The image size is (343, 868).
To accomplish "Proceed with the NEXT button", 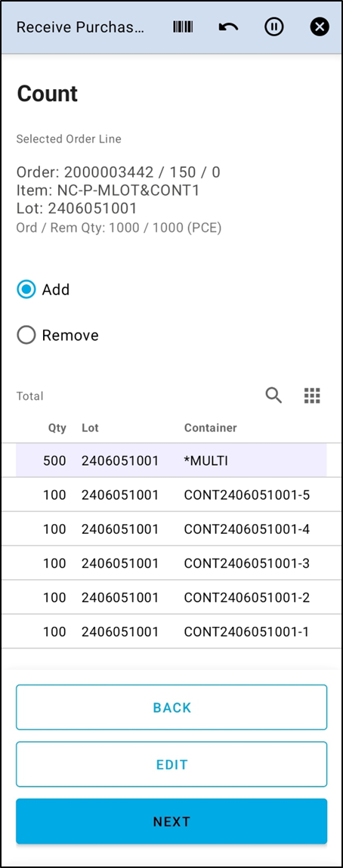I will click(171, 821).
